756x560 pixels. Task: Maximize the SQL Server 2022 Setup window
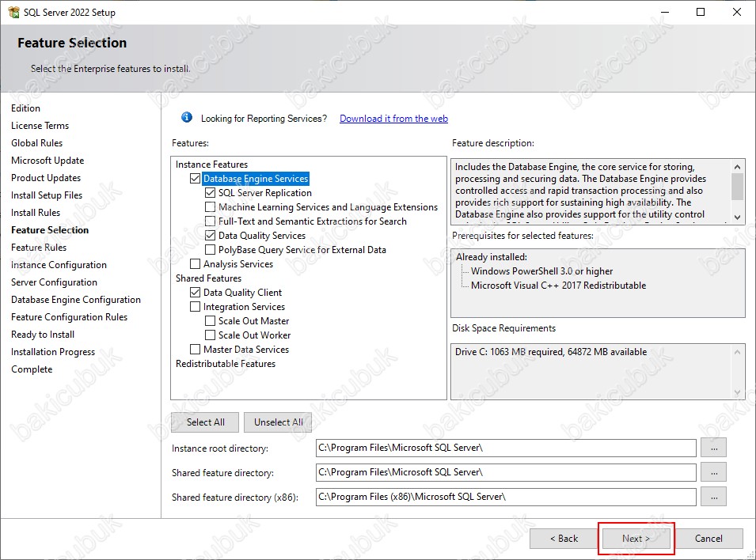tap(701, 12)
